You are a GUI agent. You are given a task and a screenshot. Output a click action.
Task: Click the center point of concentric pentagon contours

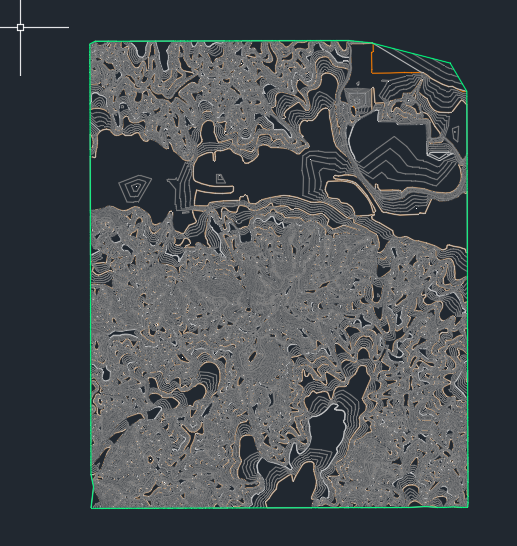[x=136, y=187]
